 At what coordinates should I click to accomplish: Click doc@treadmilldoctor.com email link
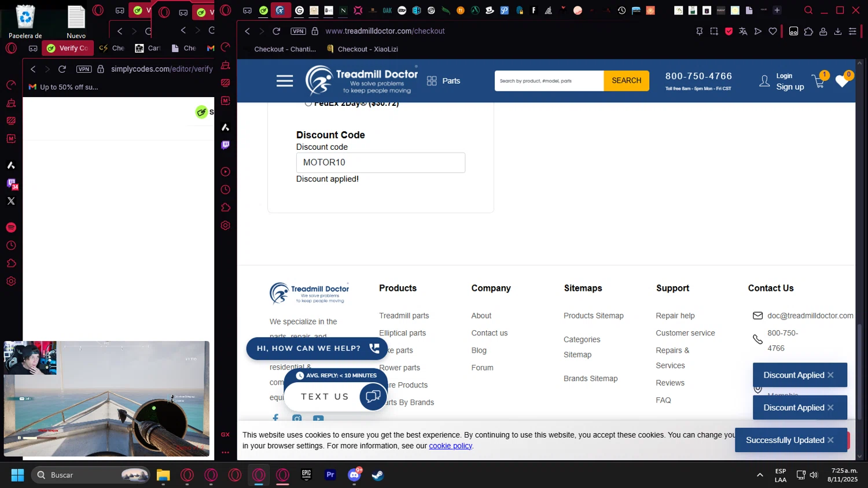pos(810,316)
